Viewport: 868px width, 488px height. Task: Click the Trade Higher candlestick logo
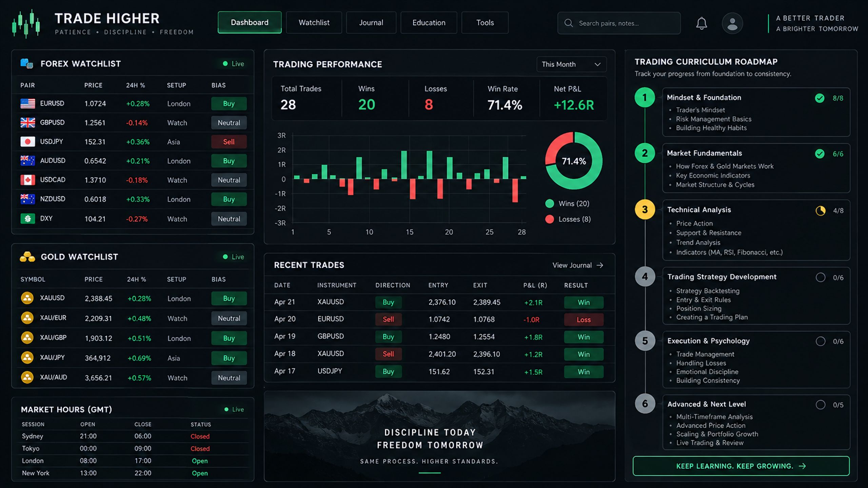26,23
